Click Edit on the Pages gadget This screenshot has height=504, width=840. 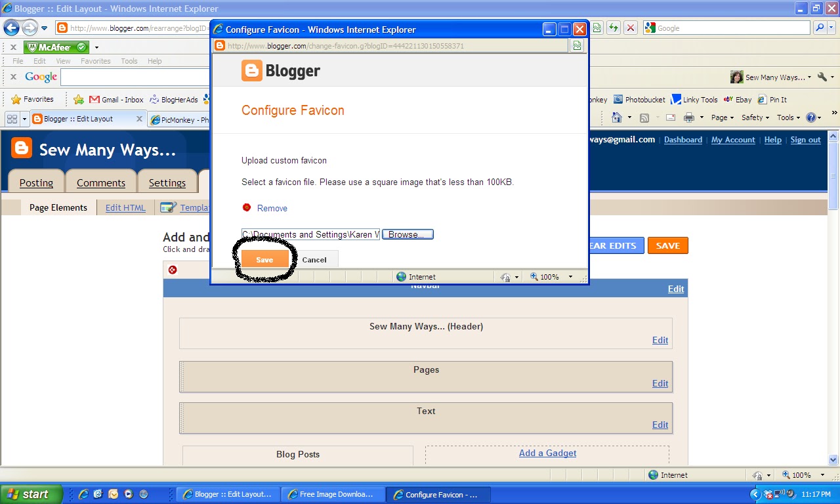(660, 383)
